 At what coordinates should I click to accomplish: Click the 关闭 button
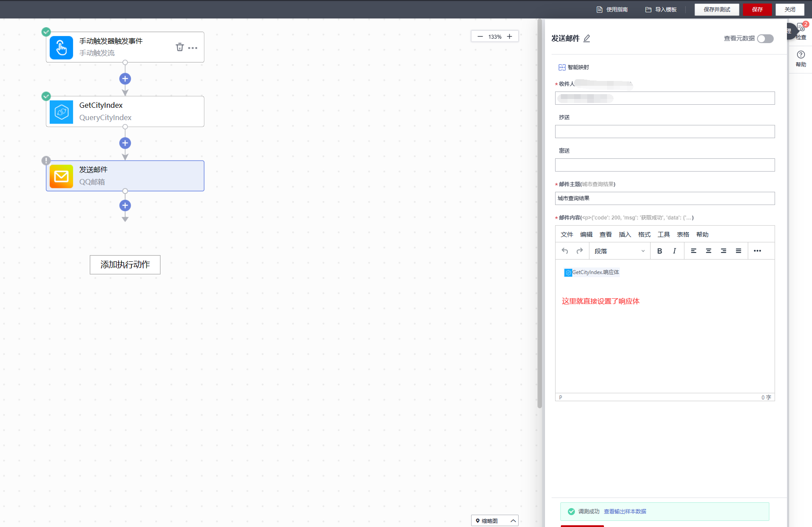tap(790, 10)
